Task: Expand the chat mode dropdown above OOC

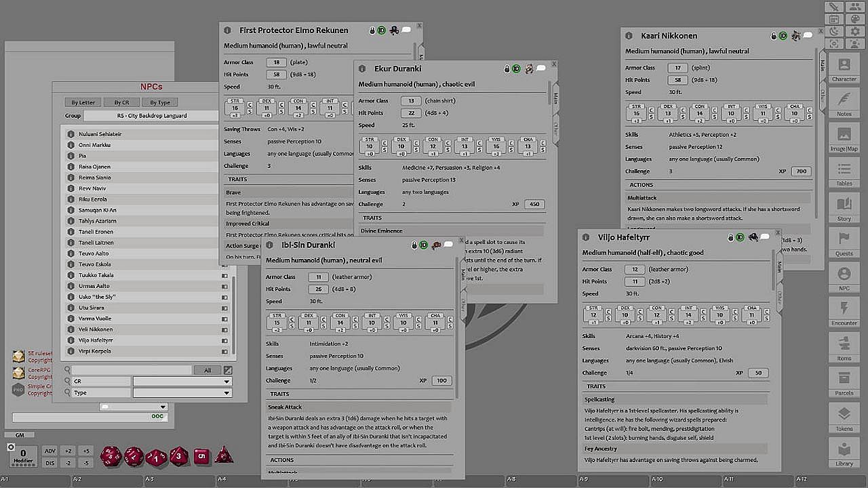Action: pos(133,407)
